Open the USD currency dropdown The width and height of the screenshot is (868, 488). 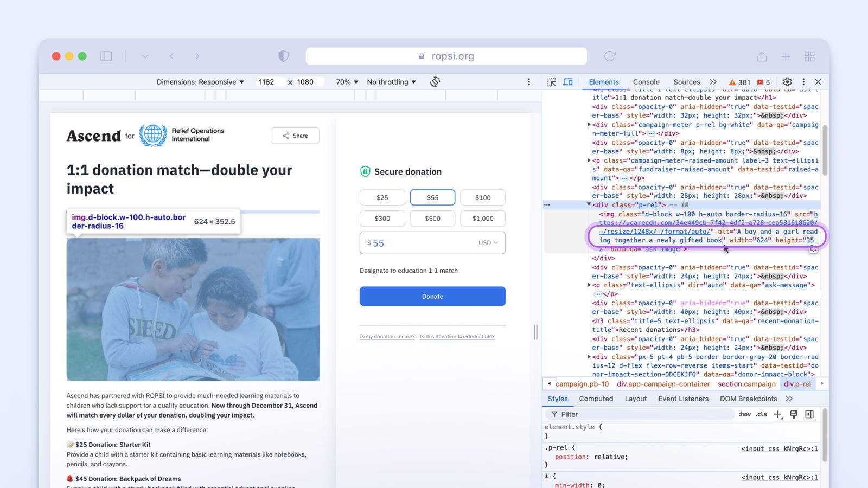[x=488, y=243]
